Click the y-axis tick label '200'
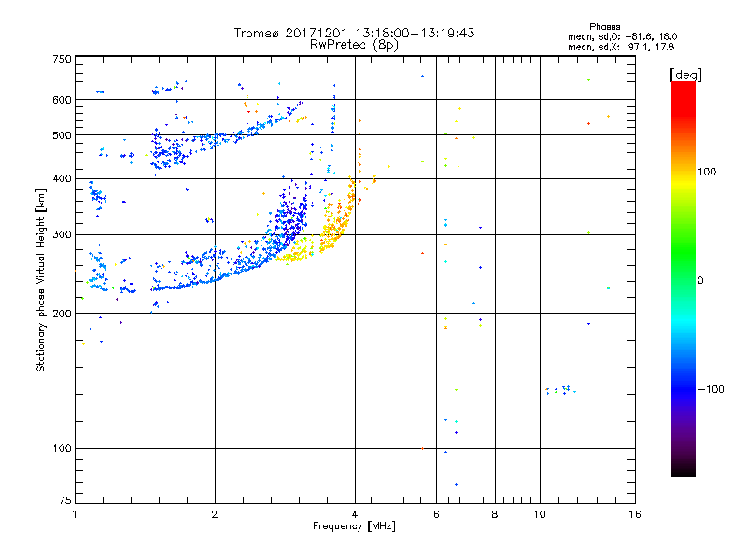Viewport: 747px width, 560px height. [x=62, y=314]
